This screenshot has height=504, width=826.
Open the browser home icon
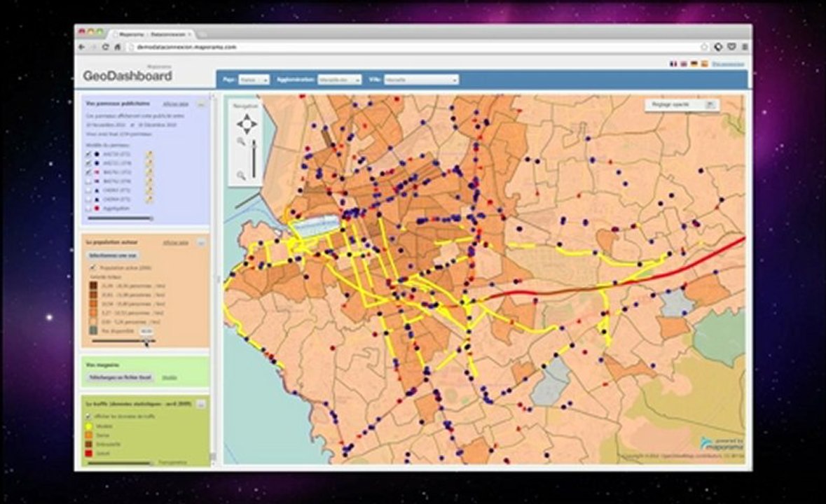point(118,47)
